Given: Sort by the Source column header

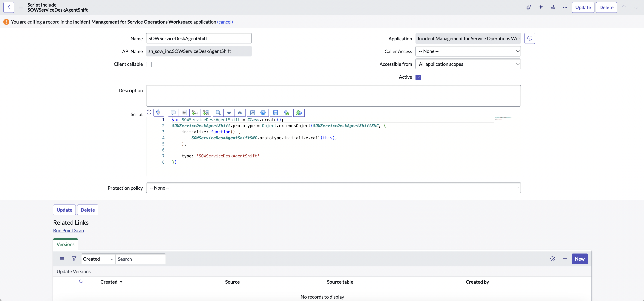Looking at the screenshot, I should point(232,282).
